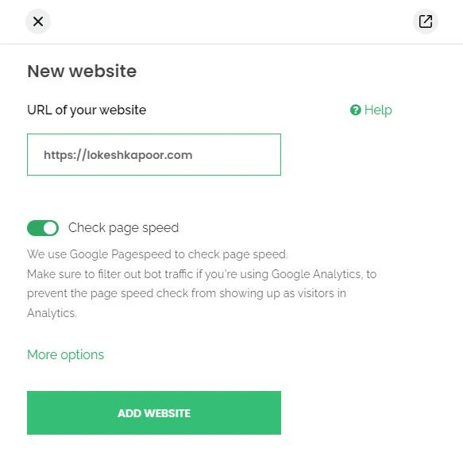Show additional website options
The height and width of the screenshot is (476, 463).
click(66, 354)
